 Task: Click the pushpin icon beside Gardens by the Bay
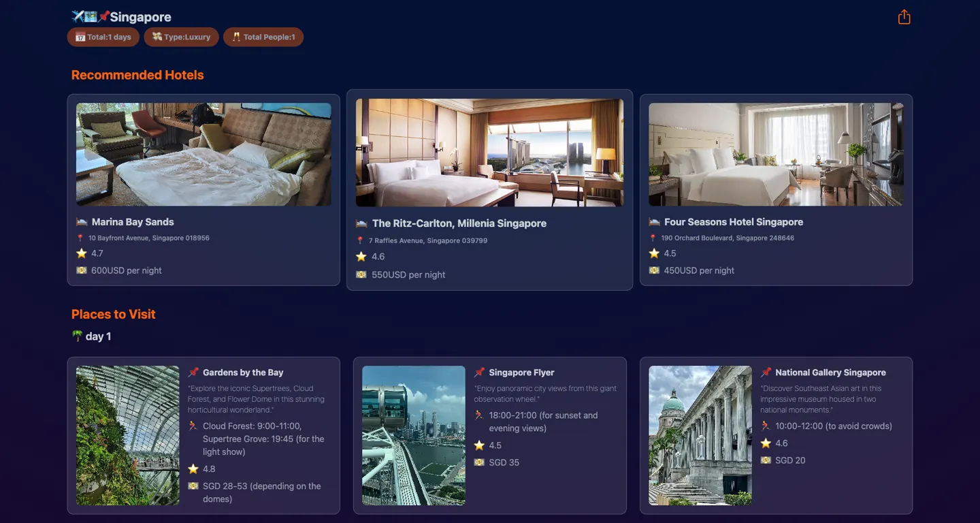coord(193,373)
